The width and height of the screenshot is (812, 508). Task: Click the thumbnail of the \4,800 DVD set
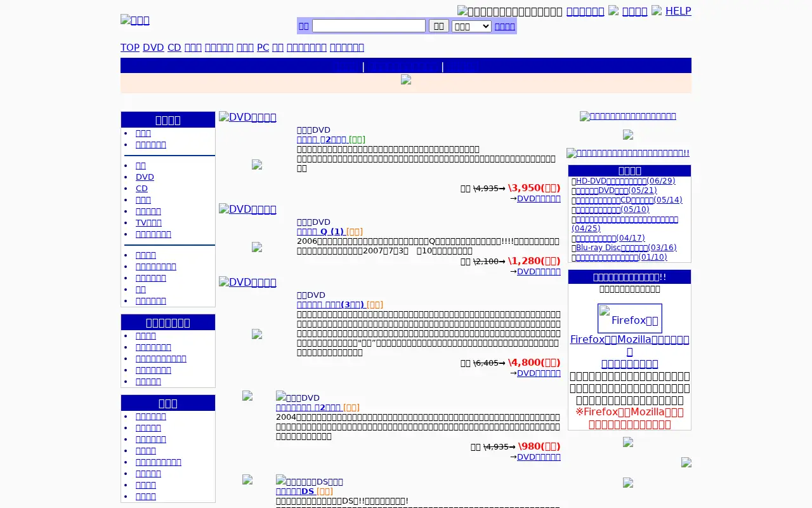click(257, 334)
